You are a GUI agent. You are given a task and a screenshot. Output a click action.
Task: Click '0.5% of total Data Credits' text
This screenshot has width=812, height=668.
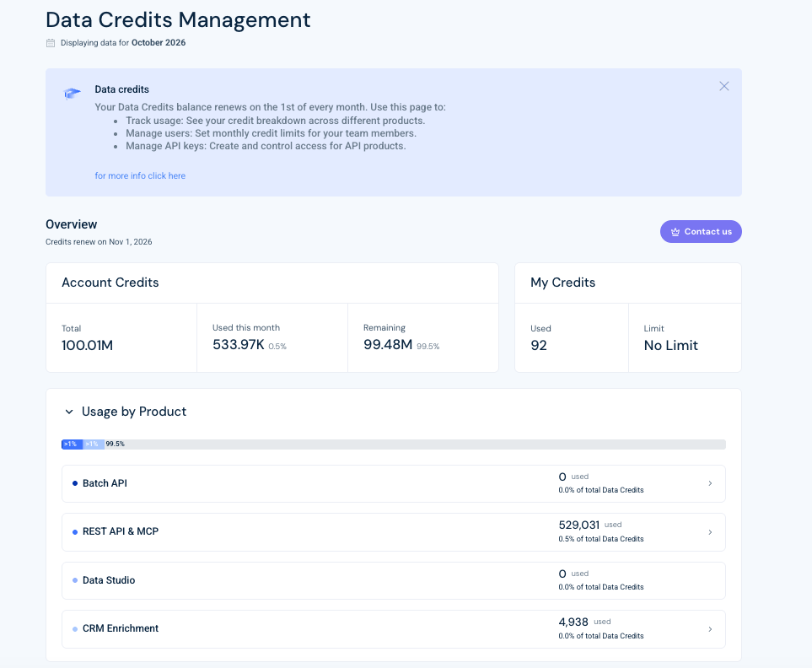(600, 539)
